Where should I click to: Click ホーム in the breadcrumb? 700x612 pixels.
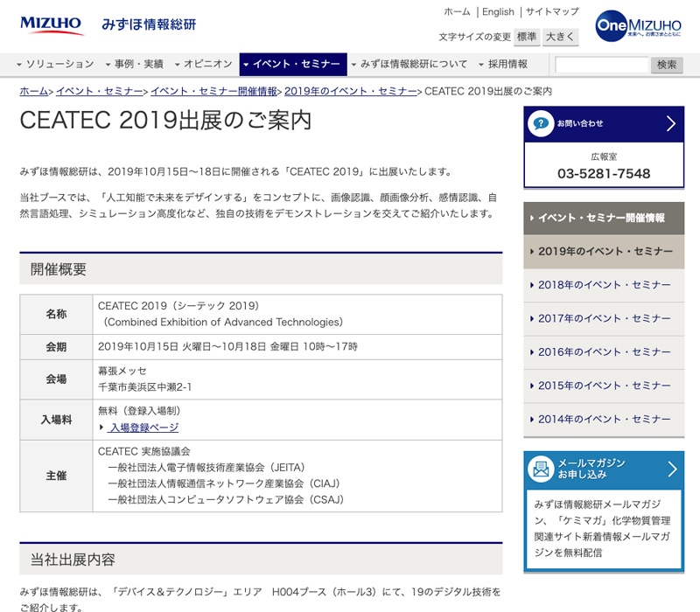point(34,91)
